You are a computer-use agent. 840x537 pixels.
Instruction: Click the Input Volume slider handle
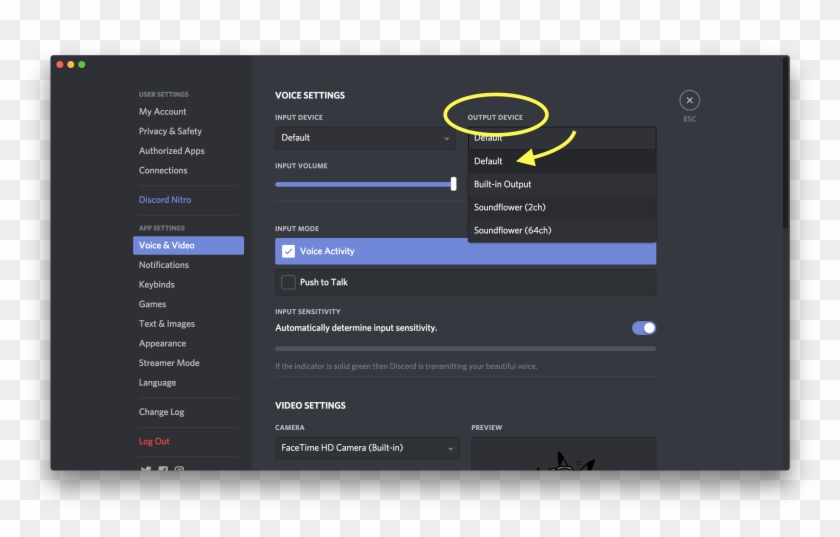coord(453,184)
